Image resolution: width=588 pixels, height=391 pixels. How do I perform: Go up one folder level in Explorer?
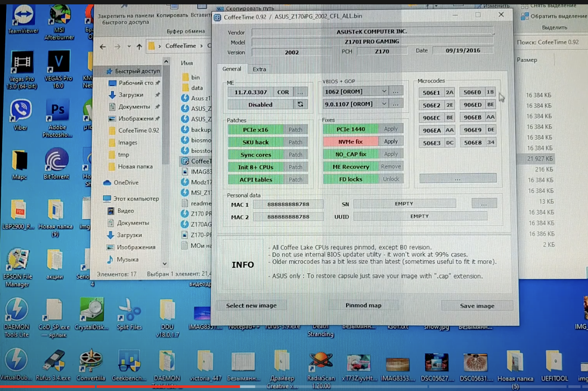tap(139, 46)
